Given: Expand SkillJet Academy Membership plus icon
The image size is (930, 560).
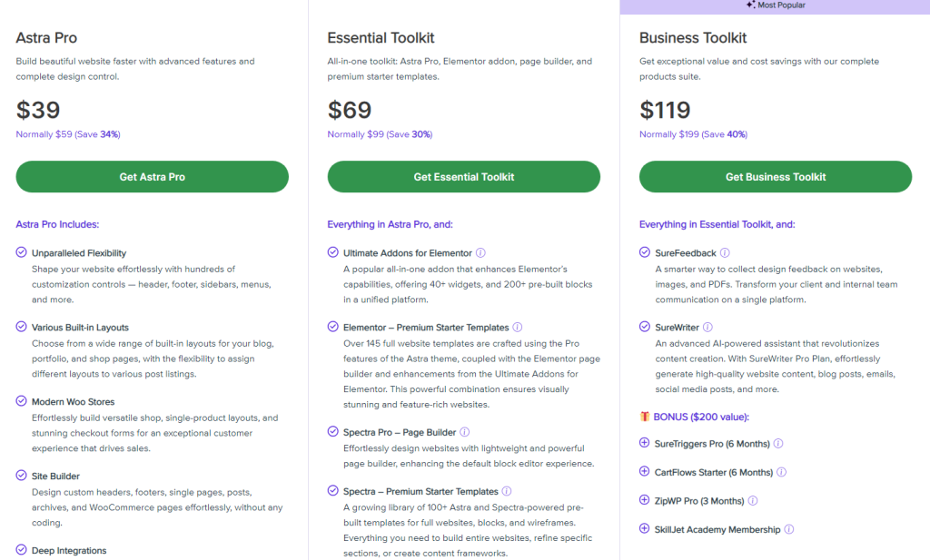Looking at the screenshot, I should click(x=645, y=529).
